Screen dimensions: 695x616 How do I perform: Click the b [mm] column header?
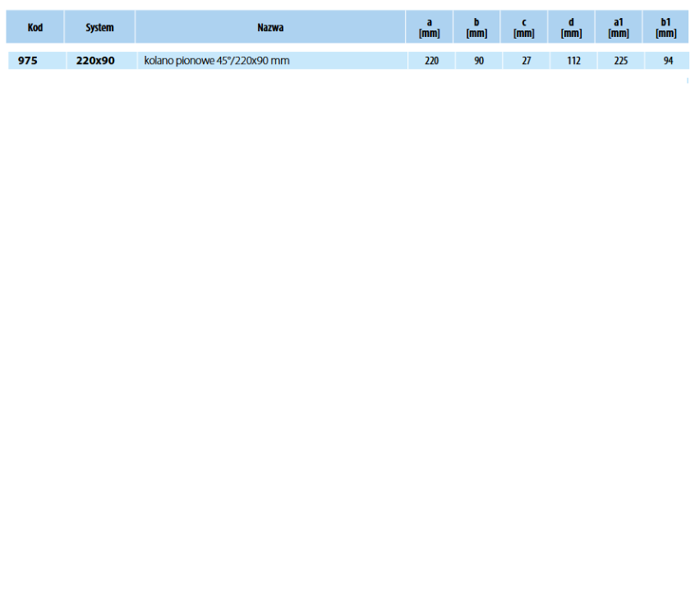[476, 27]
